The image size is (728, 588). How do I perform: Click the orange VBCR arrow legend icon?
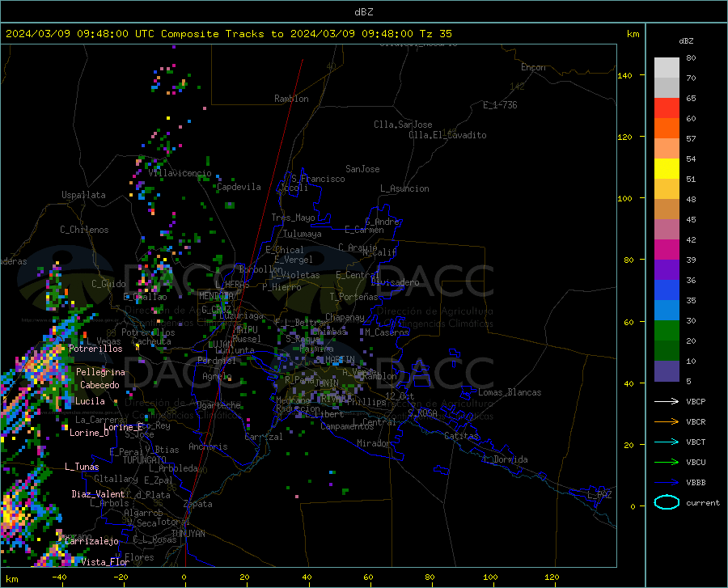click(667, 422)
